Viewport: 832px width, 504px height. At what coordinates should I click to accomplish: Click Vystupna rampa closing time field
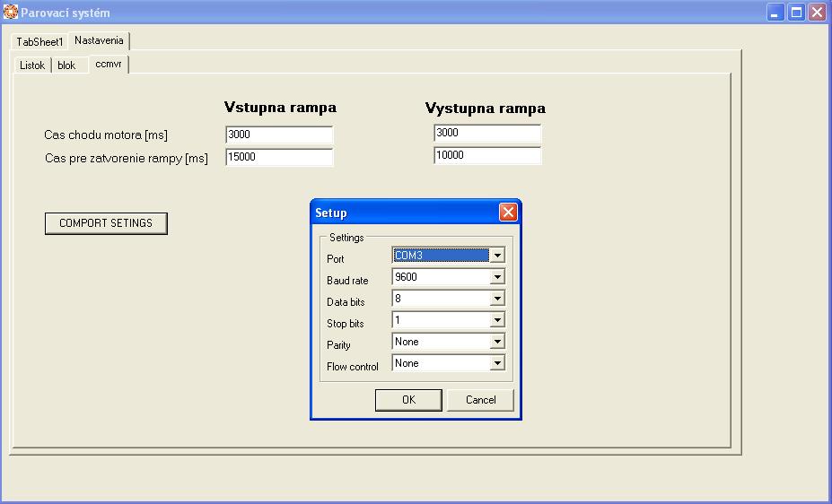point(487,156)
